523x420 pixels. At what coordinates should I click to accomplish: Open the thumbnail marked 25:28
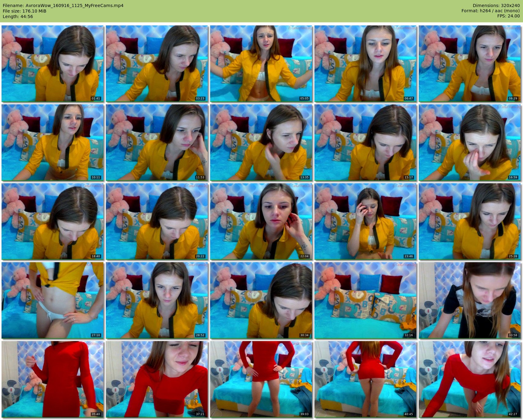point(470,221)
